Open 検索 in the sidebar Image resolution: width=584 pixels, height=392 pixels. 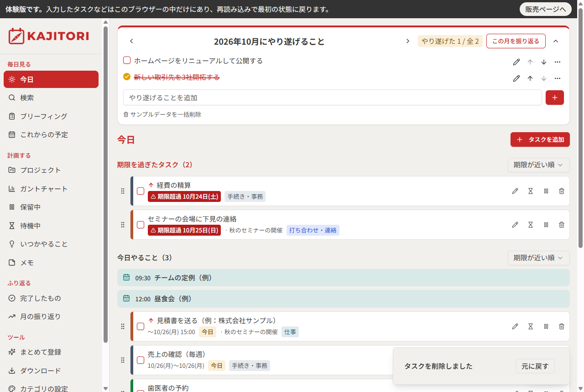[51, 98]
